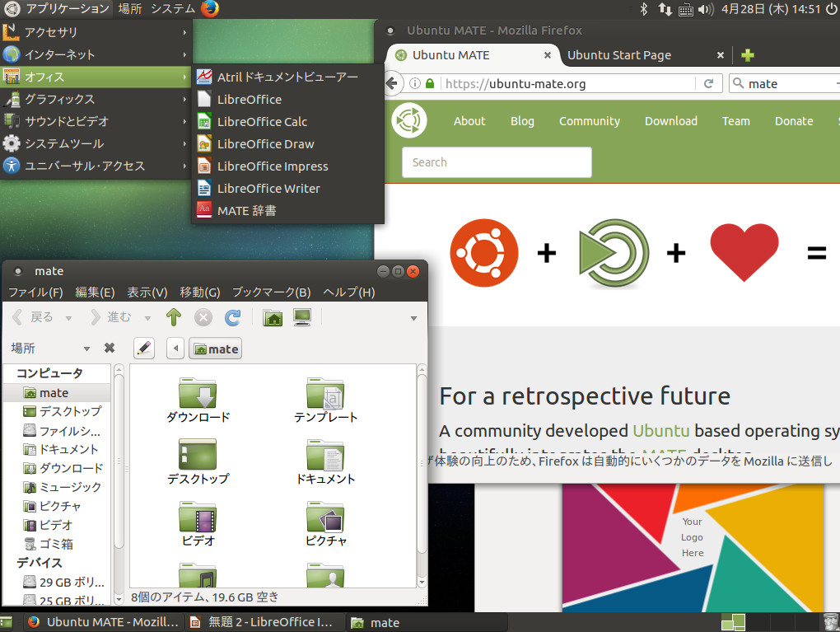The image size is (840, 632).
Task: Open the 編集 menu in Caja
Action: click(x=95, y=292)
